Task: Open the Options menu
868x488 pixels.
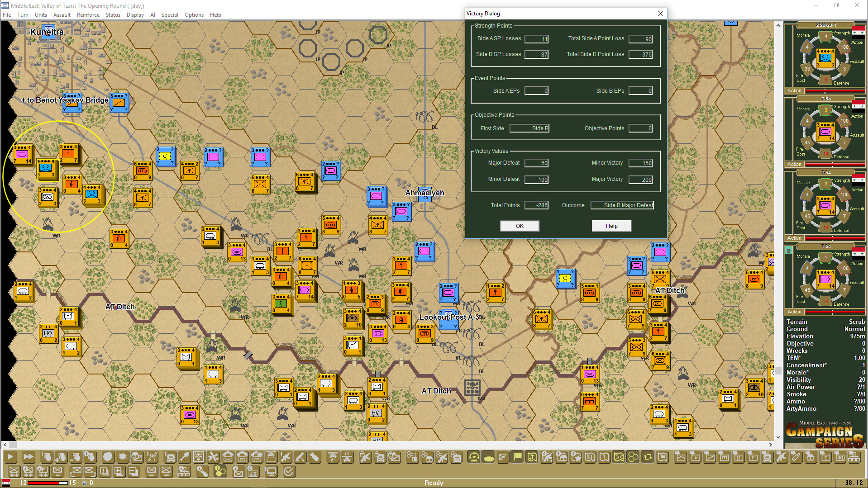Action: 194,14
